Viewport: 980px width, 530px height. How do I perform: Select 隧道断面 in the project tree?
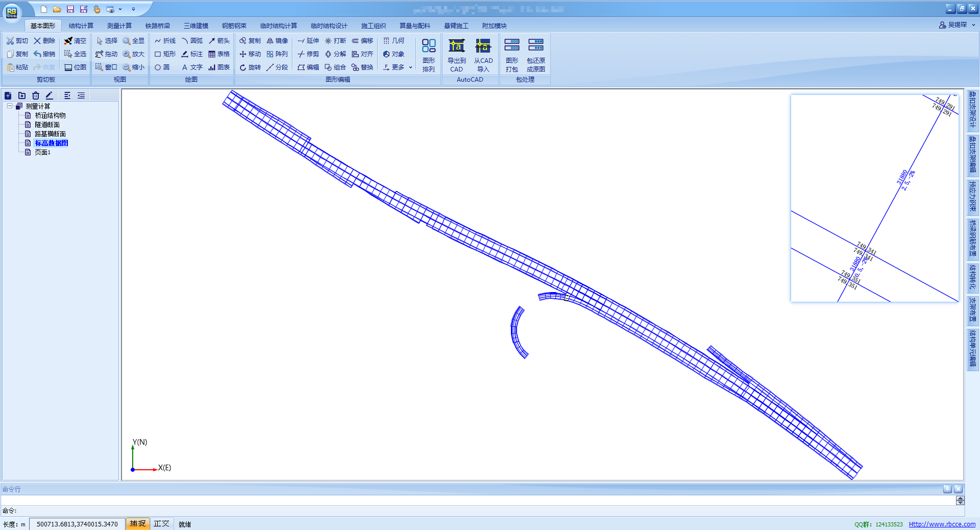(47, 125)
